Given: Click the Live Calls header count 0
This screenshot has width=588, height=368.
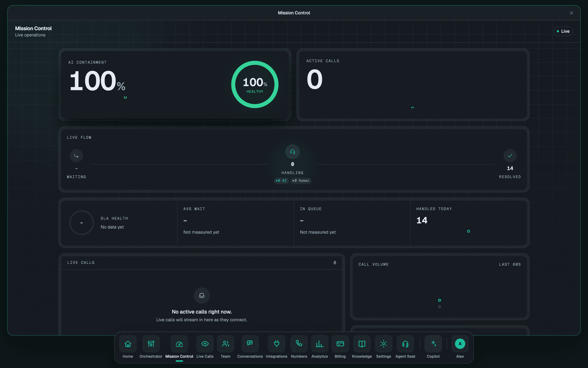Looking at the screenshot, I should pos(335,263).
